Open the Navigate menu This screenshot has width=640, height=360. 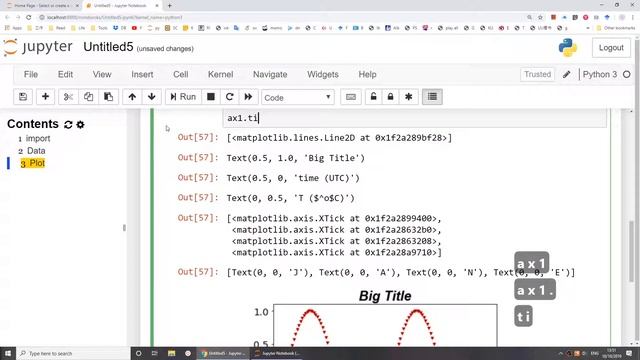pyautogui.click(x=270, y=75)
